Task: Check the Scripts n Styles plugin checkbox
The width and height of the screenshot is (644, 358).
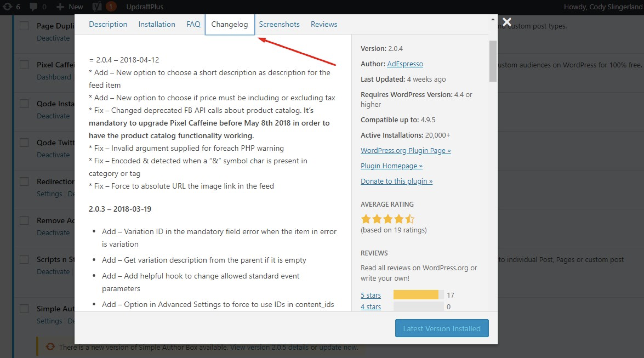Action: (x=24, y=260)
